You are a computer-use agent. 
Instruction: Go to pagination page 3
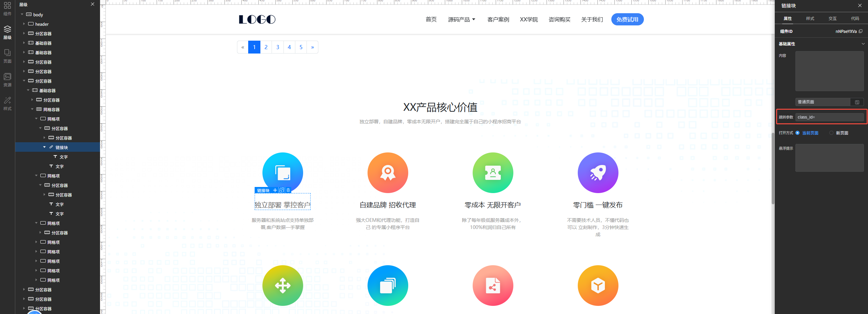277,47
